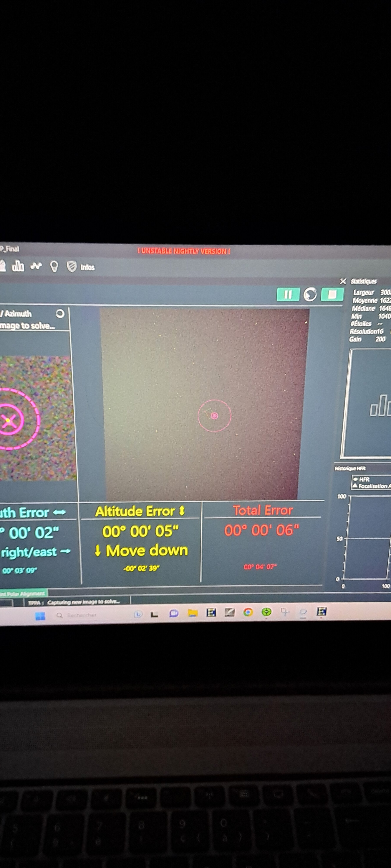Click the green circular app icon on the taskbar

coord(267,612)
